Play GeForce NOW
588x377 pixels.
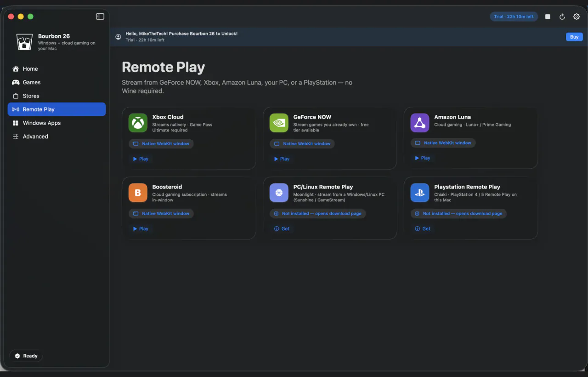(282, 159)
